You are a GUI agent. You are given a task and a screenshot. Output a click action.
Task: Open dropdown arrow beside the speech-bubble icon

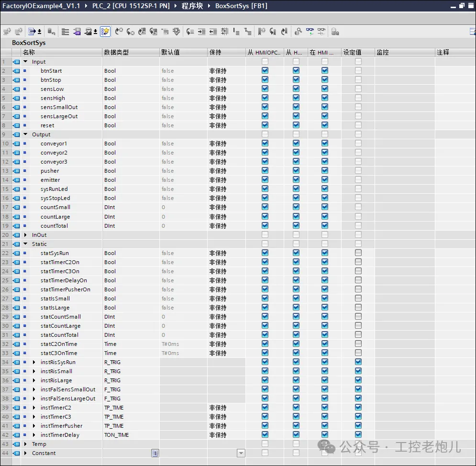point(96,31)
